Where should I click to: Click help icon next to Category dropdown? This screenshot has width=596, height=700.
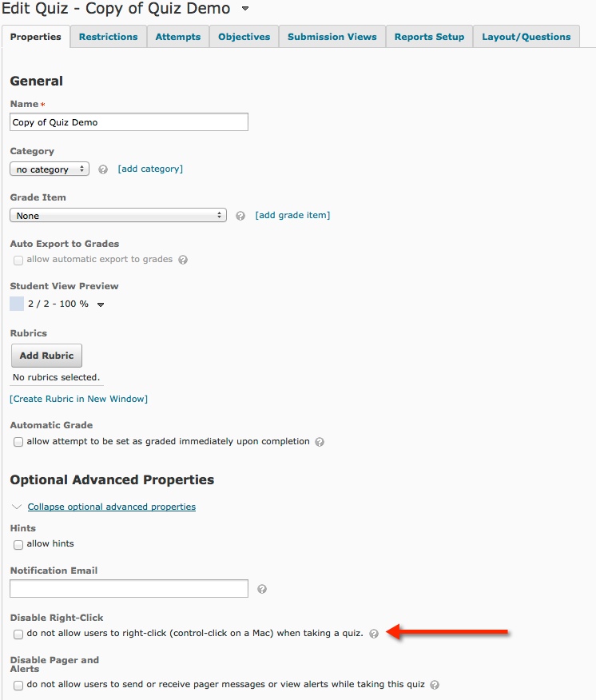tap(103, 169)
